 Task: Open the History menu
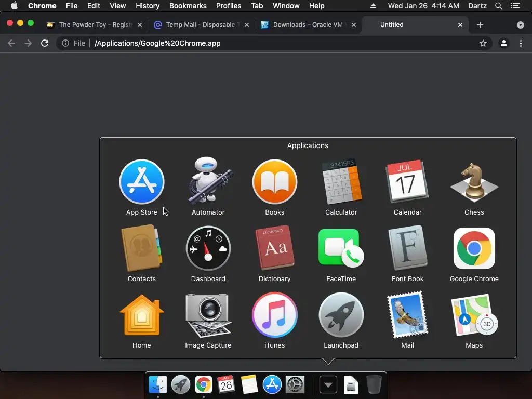(x=148, y=6)
